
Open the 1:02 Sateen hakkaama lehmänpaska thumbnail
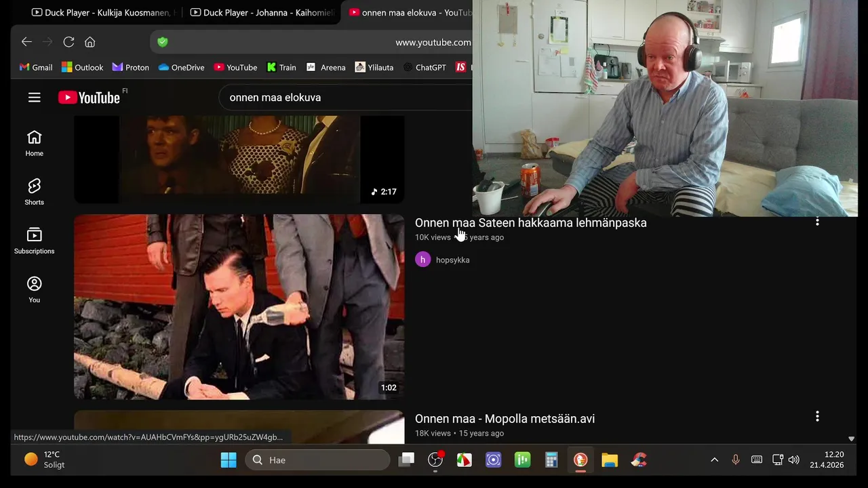point(239,307)
